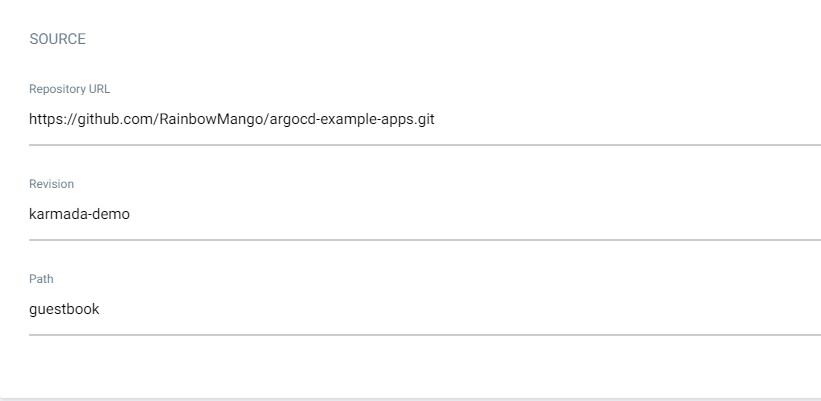Click the '.git' suffix of the URL
Image resolution: width=821 pixels, height=401 pixels.
423,120
